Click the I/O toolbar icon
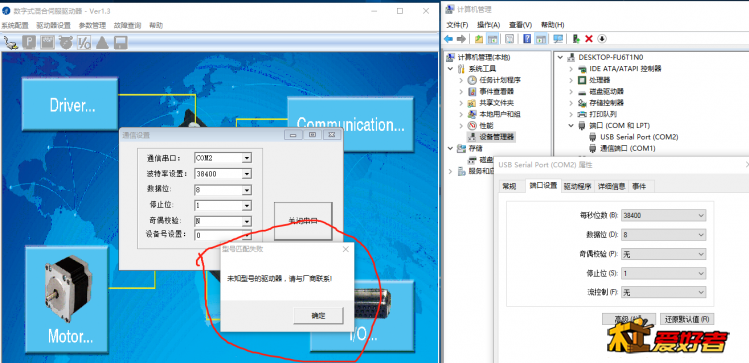This screenshot has height=363, width=749. click(84, 43)
